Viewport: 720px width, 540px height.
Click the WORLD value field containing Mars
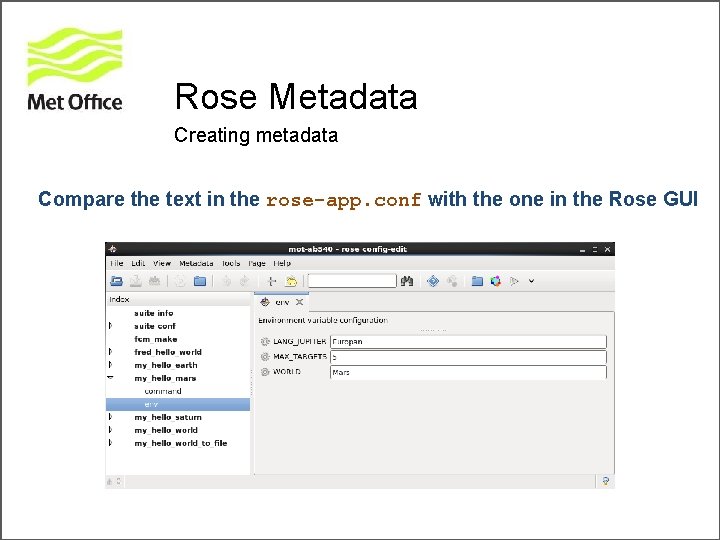pyautogui.click(x=468, y=372)
